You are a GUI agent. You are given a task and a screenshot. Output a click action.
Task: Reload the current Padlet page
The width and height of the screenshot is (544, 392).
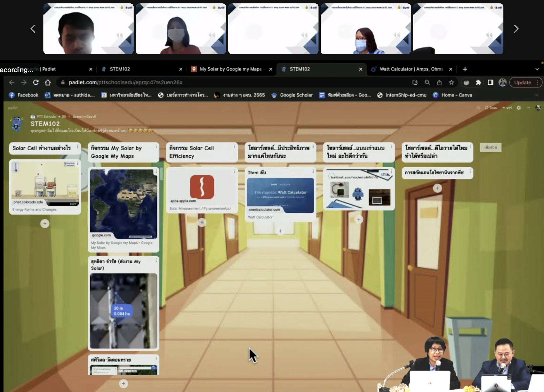coord(36,82)
